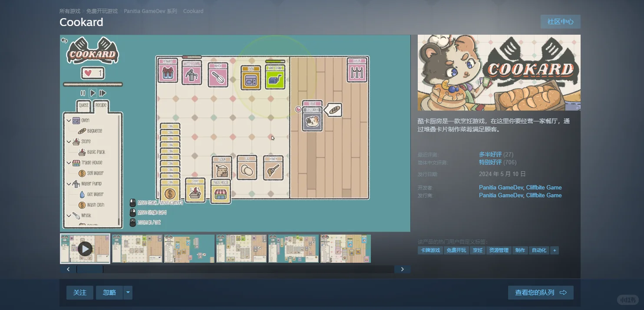Image resolution: width=644 pixels, height=310 pixels.
Task: Click the Zoom In/Out mouse icon
Action: pyautogui.click(x=132, y=222)
